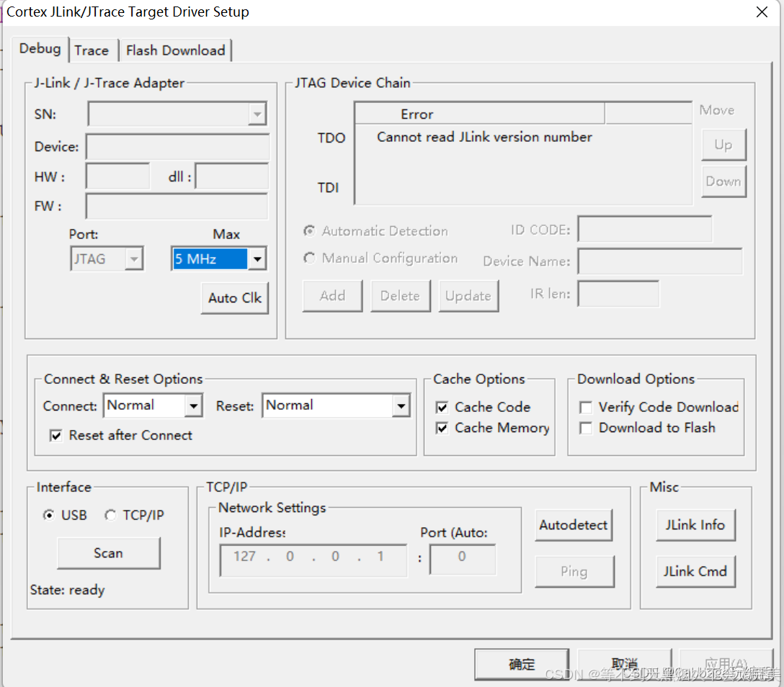The width and height of the screenshot is (784, 687).
Task: Open the Flash Download tab
Action: click(175, 50)
